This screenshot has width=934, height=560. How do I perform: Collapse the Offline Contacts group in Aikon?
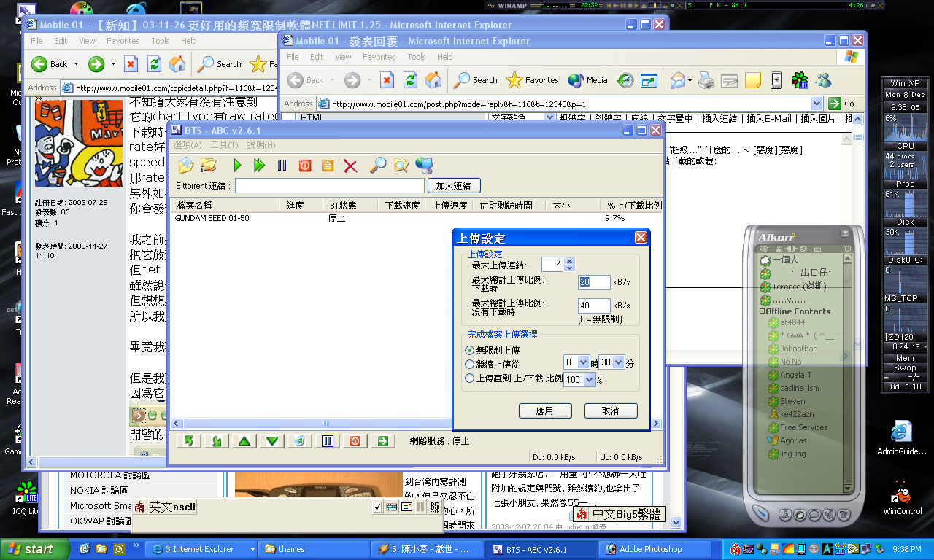(762, 311)
